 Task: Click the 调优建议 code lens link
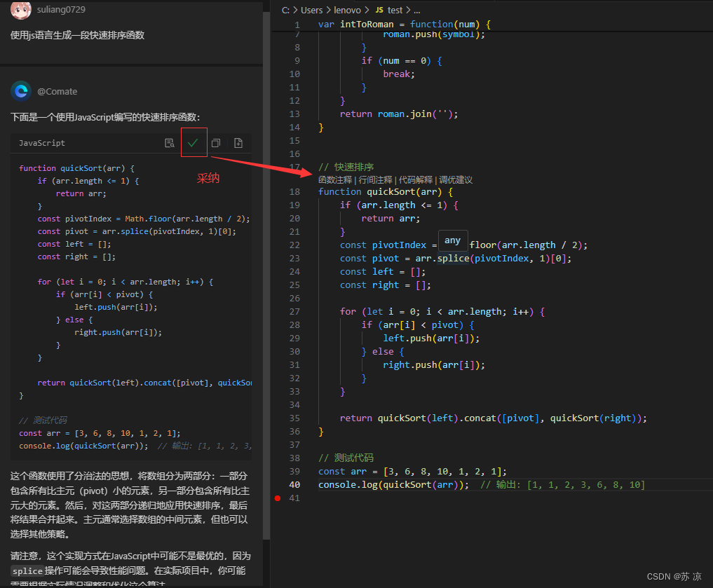[x=456, y=180]
